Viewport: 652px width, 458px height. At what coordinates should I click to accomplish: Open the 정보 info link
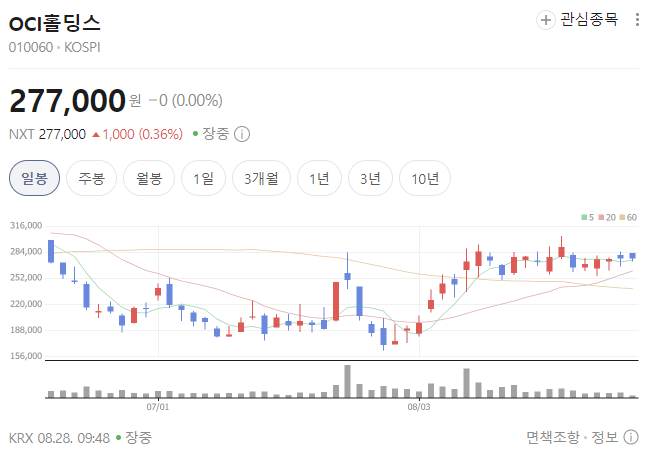tap(605, 437)
